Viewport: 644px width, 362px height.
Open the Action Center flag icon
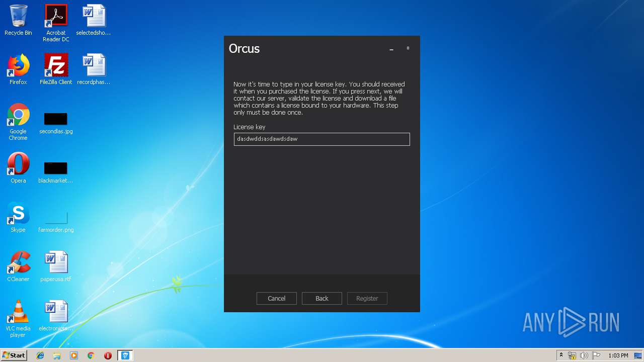click(x=596, y=355)
